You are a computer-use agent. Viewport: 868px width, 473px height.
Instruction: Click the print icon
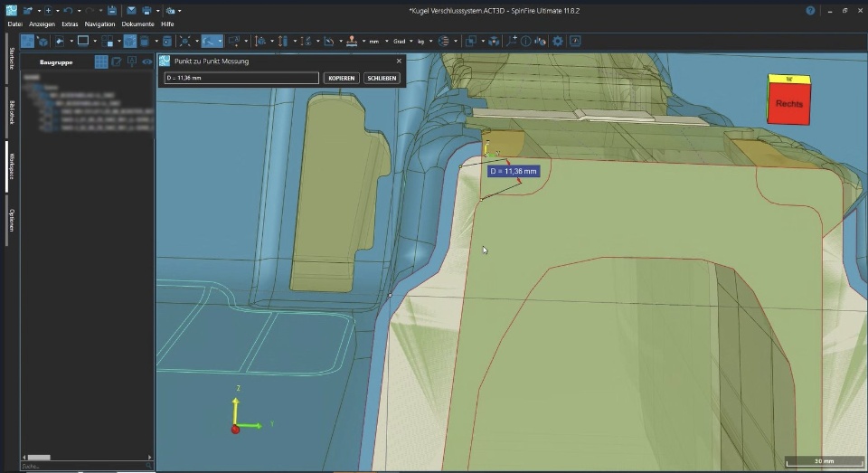146,10
